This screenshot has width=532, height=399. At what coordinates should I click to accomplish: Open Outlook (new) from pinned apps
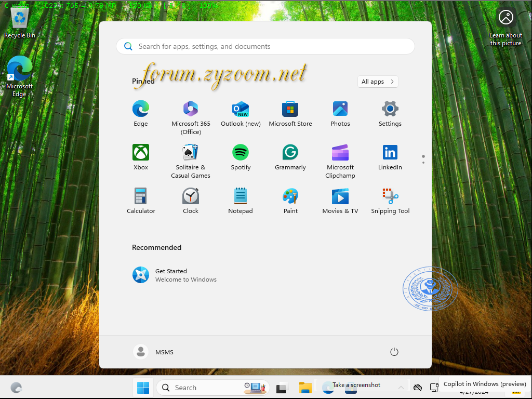tap(241, 114)
